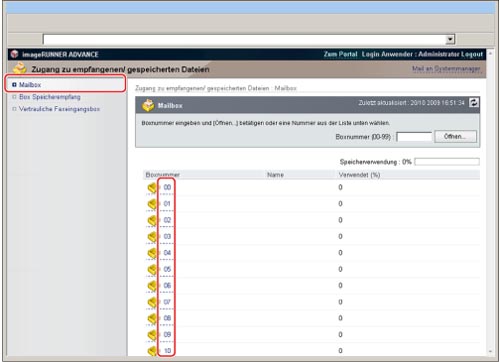The image size is (500, 362).
Task: Open mailbox number 05 link
Action: [167, 269]
